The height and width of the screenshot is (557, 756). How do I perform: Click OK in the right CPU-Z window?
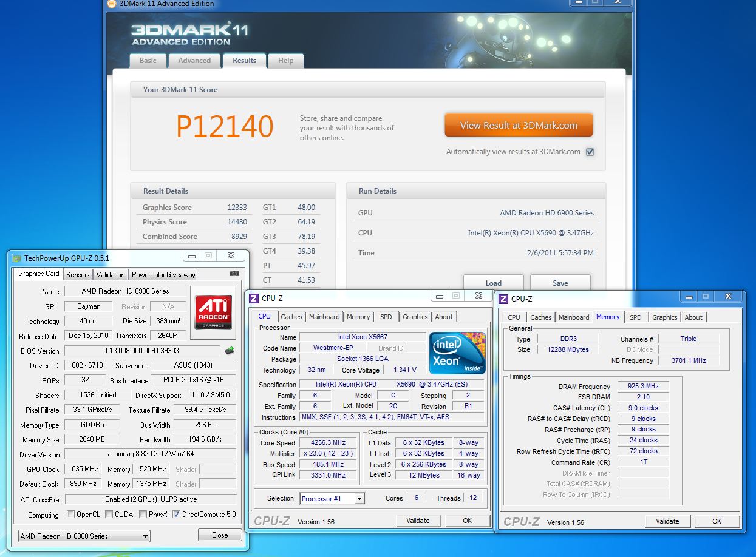(717, 521)
